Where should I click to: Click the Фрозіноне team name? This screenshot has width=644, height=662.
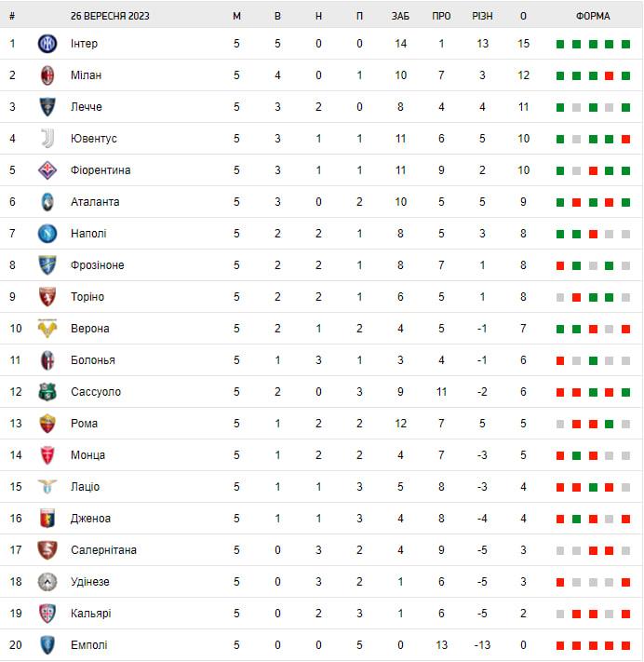pos(98,265)
